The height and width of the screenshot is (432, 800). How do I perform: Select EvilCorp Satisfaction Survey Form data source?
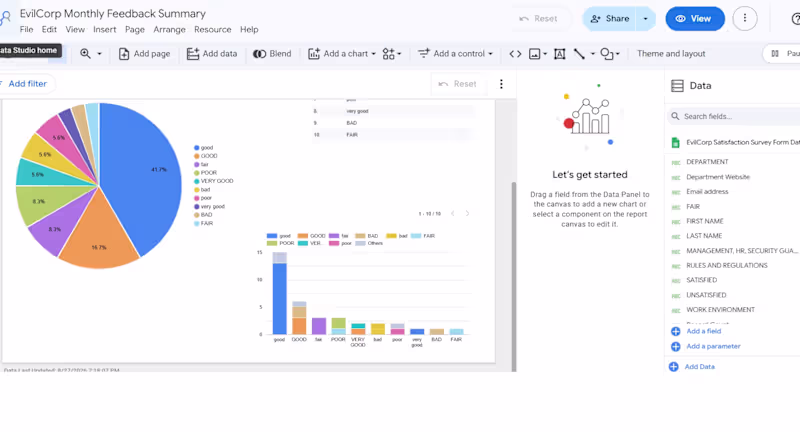(x=735, y=142)
